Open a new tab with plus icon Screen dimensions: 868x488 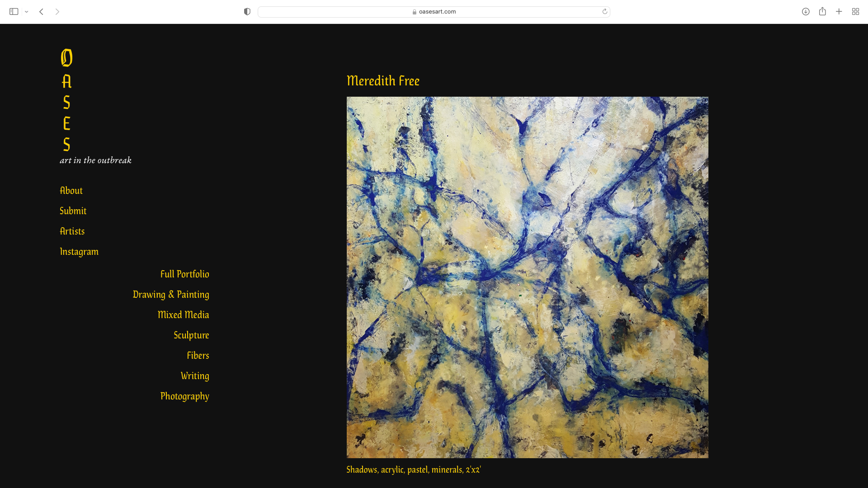[x=839, y=12]
